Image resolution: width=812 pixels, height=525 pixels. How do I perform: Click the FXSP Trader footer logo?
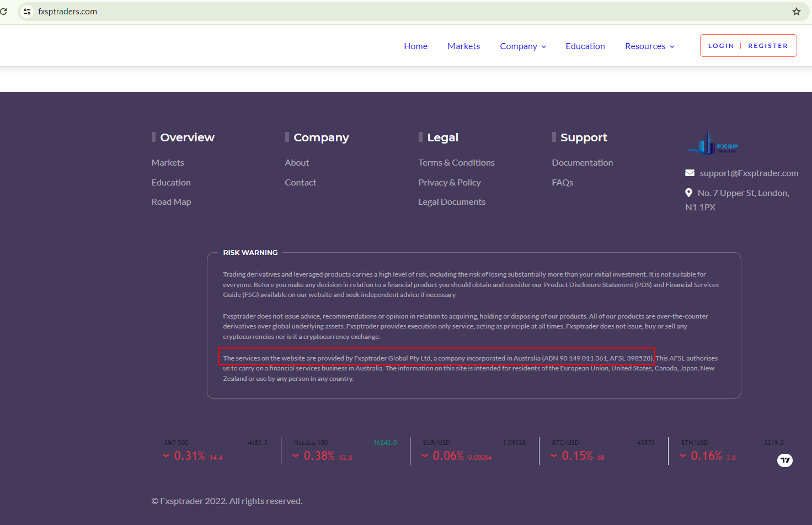pyautogui.click(x=712, y=144)
